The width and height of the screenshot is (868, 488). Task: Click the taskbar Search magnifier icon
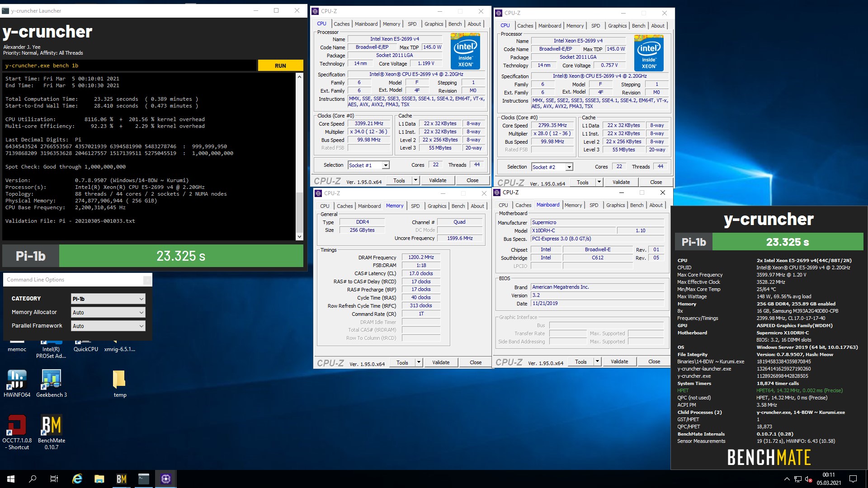pyautogui.click(x=33, y=479)
